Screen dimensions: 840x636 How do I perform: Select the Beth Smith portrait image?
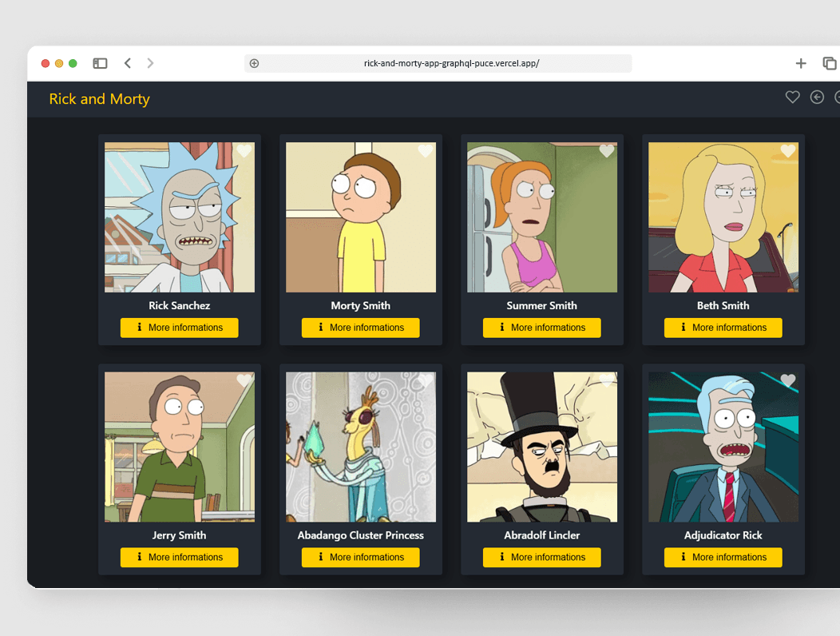point(723,217)
